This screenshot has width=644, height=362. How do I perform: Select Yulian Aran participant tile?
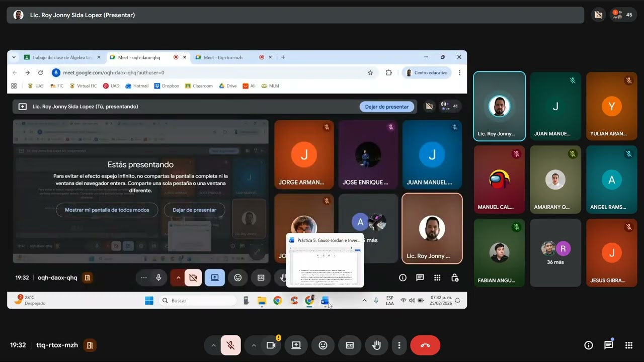612,106
